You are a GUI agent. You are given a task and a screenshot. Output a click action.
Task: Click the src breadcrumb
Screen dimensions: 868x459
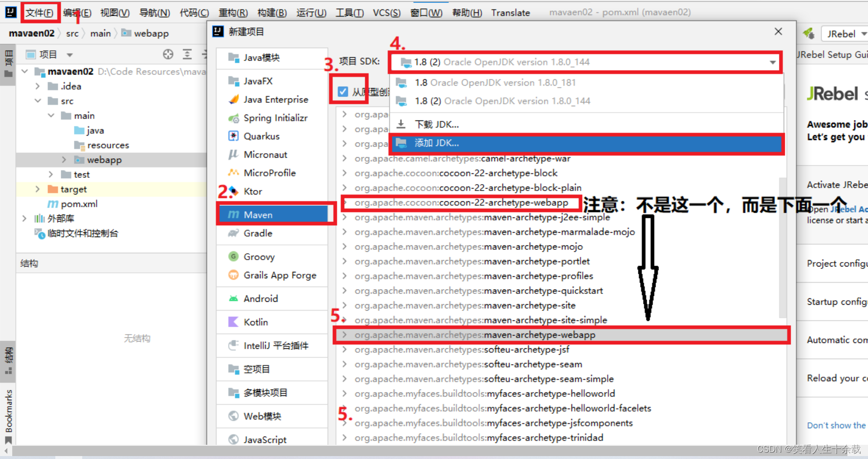pyautogui.click(x=72, y=33)
